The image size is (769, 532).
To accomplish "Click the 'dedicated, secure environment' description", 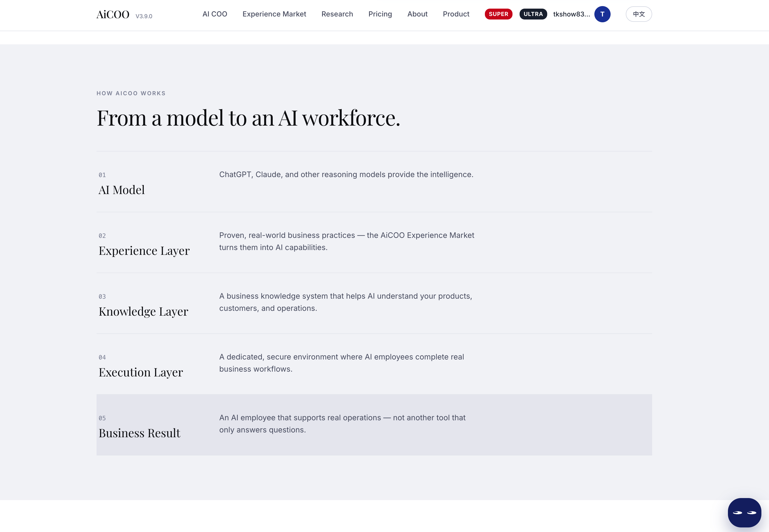I will click(341, 363).
